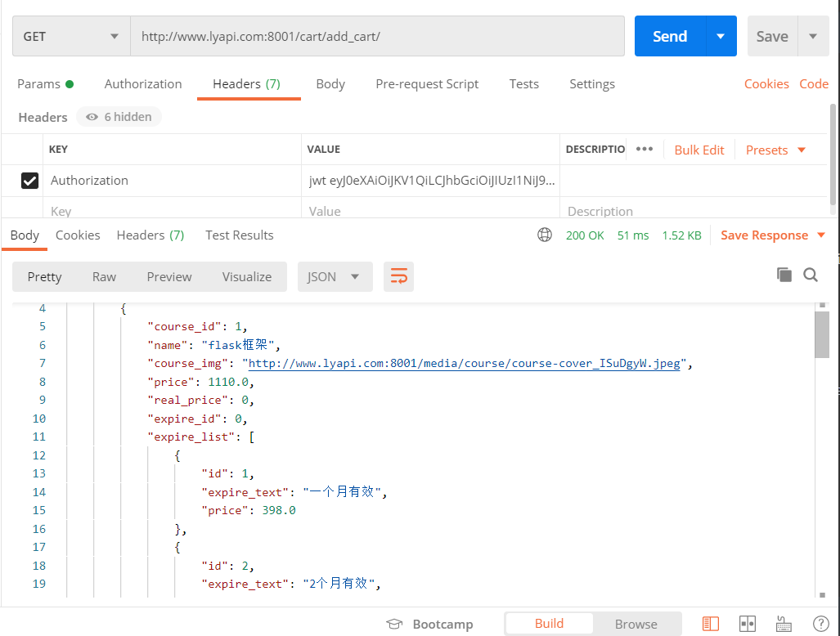Open the response Cookies tab
Screen dimensions: 840x636
[78, 235]
